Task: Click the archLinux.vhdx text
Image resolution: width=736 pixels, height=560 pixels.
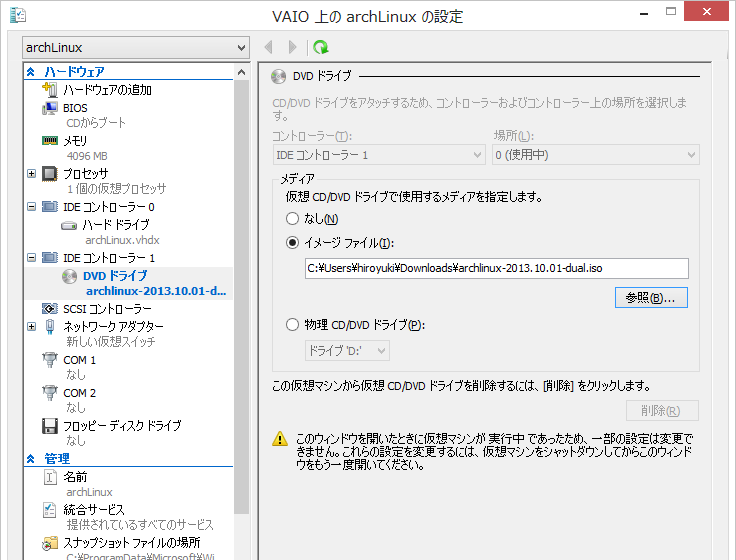Action: pos(122,240)
